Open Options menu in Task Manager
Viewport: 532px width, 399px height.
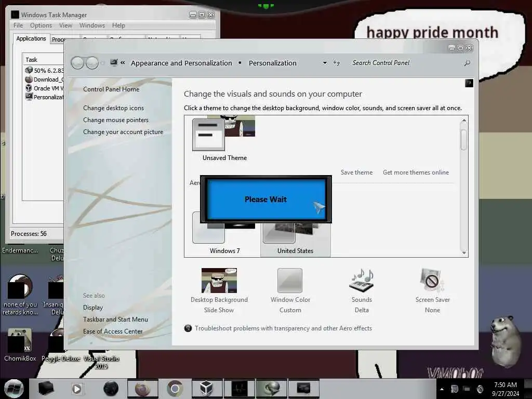coord(41,25)
